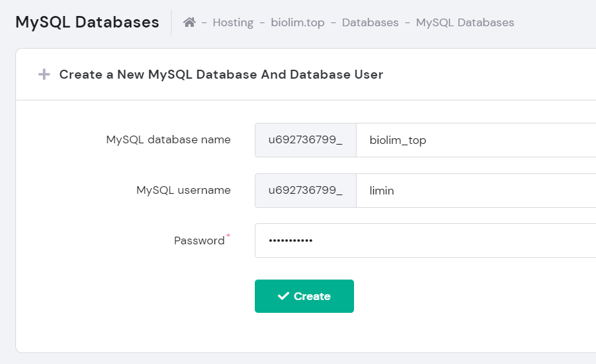Click the checkmark icon on the Create button

coord(284,296)
